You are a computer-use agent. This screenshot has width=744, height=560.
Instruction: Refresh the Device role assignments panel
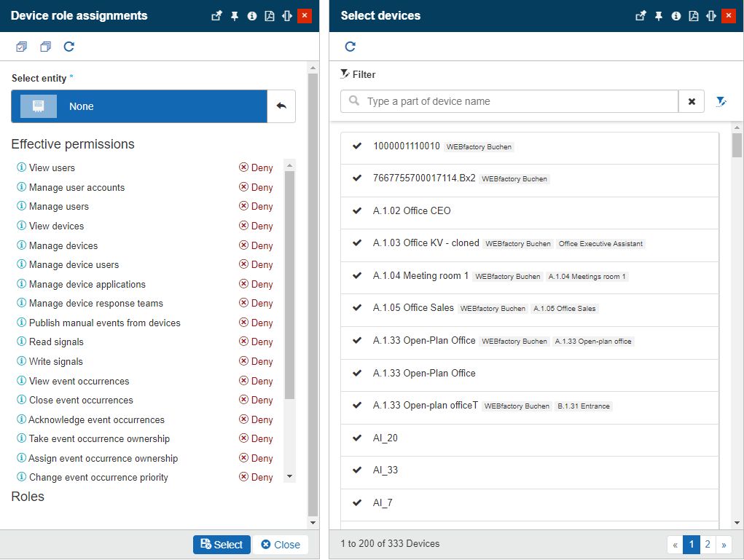(69, 47)
